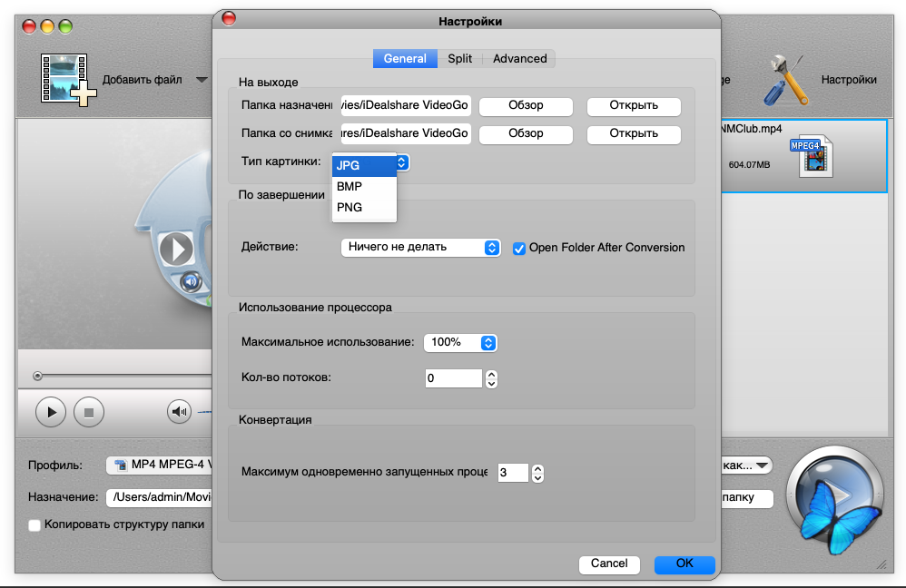Open the action on completion dropdown
The image size is (906, 588).
pyautogui.click(x=420, y=248)
